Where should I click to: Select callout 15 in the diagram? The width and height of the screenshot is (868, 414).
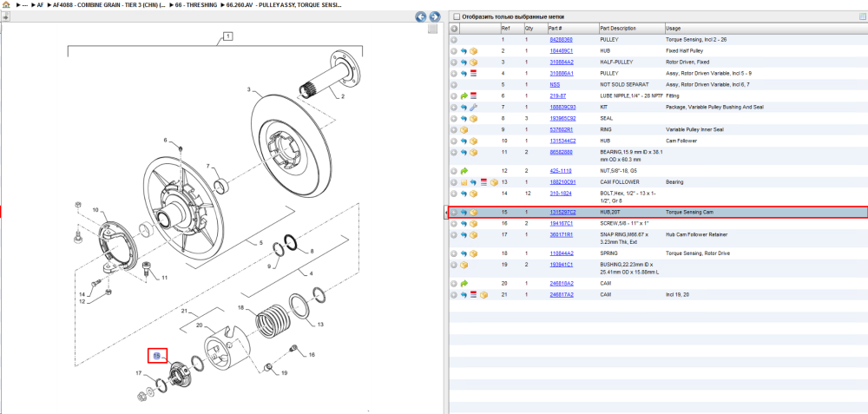click(156, 356)
